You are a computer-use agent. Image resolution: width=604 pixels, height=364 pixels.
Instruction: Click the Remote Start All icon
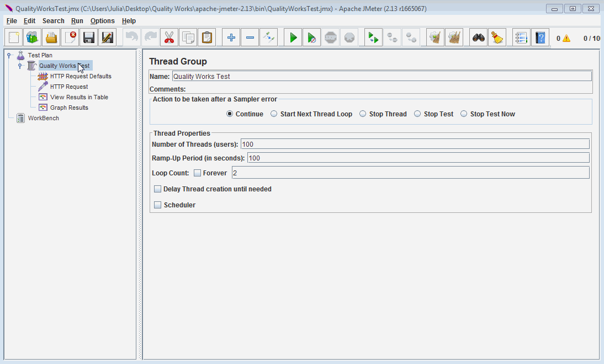click(x=373, y=38)
